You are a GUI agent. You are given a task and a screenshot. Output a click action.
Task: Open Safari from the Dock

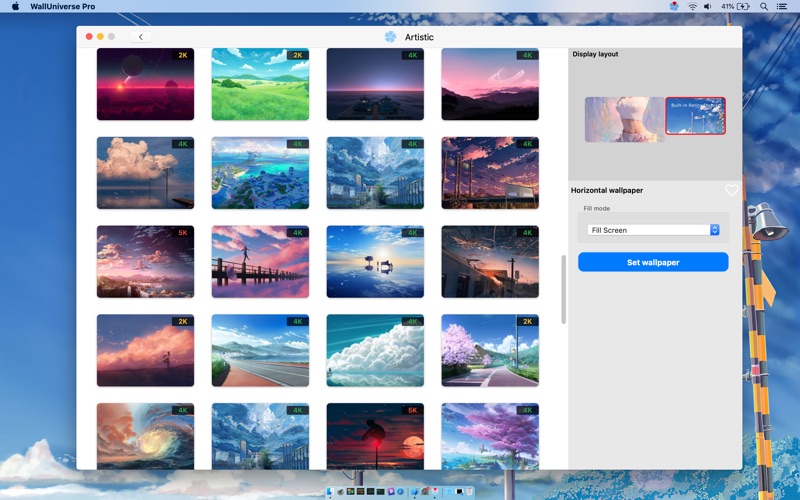coord(400,491)
